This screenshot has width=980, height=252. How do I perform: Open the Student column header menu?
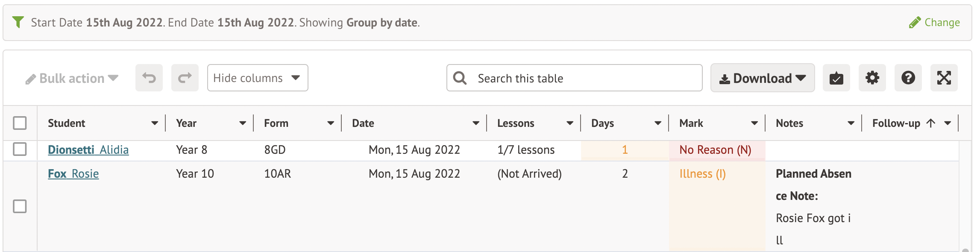pos(155,123)
